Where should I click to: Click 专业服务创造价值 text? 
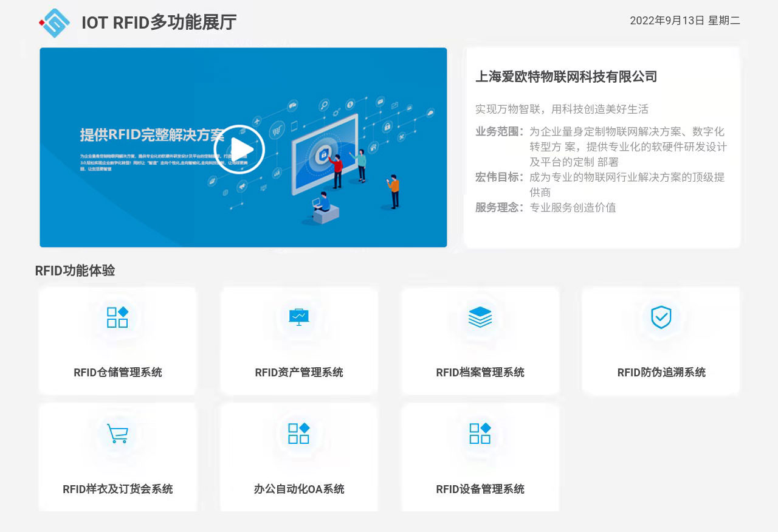tap(573, 207)
